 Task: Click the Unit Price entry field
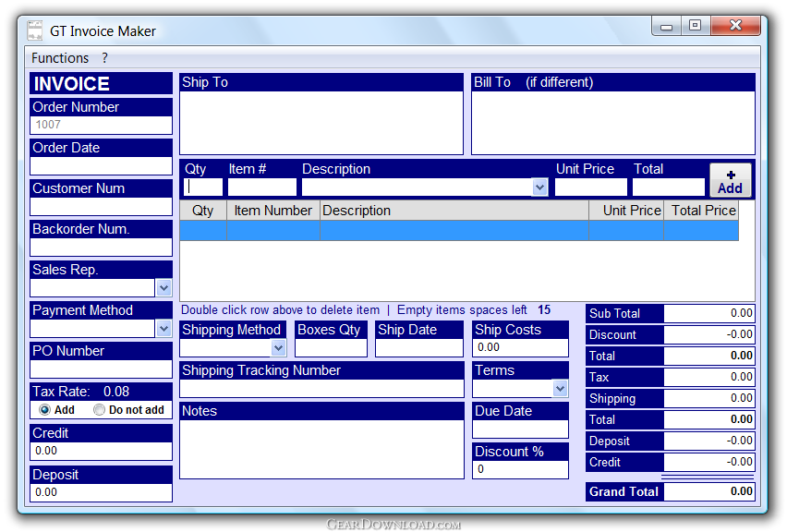(591, 187)
